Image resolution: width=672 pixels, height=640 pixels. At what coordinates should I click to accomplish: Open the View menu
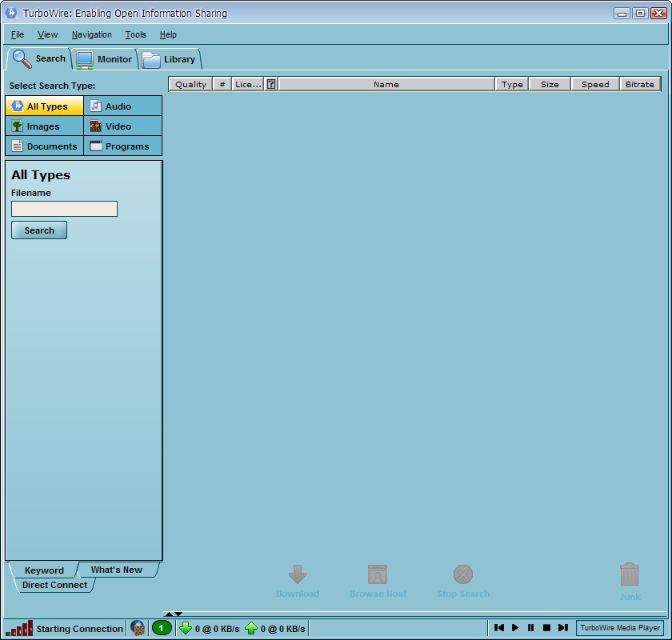tap(47, 34)
